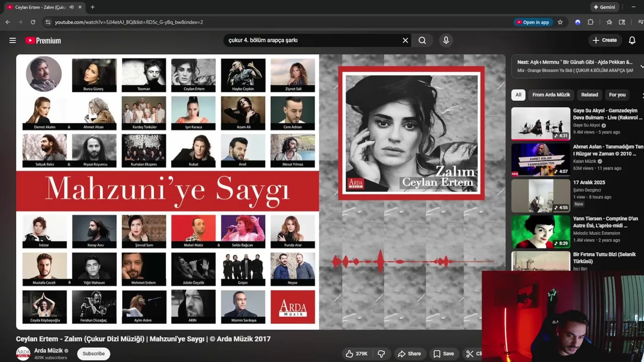644x362 pixels.
Task: Click Melodic Music Extension channel name
Action: click(597, 233)
